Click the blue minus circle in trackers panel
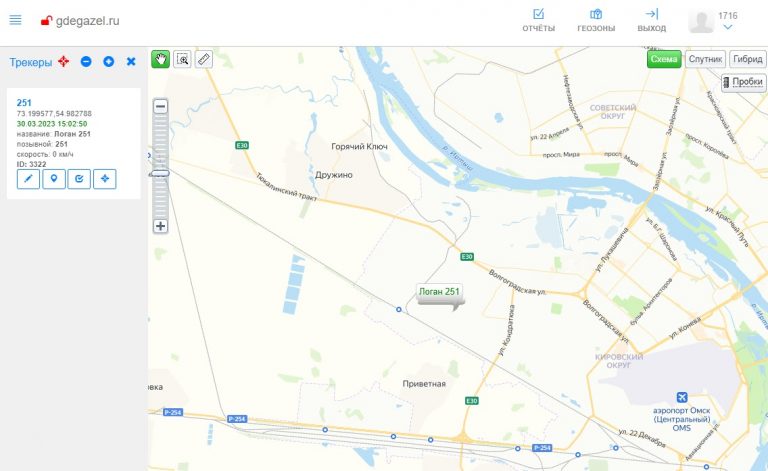768x471 pixels. [86, 61]
